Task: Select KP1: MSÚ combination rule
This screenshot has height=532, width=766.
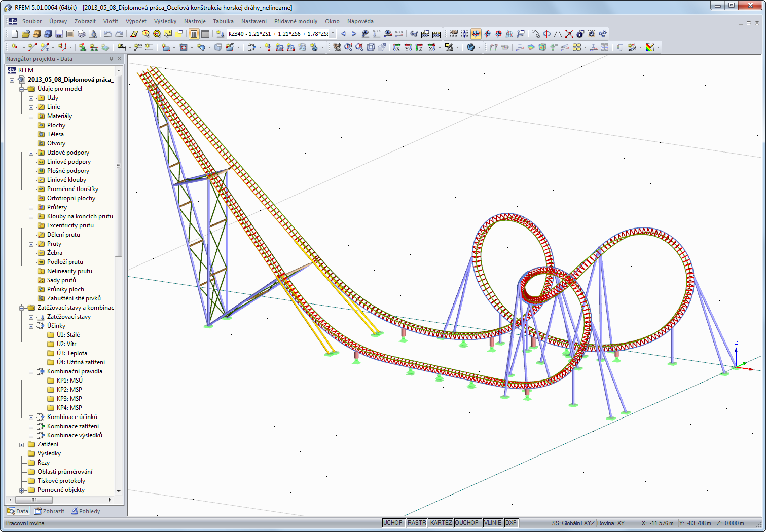Action: point(69,381)
